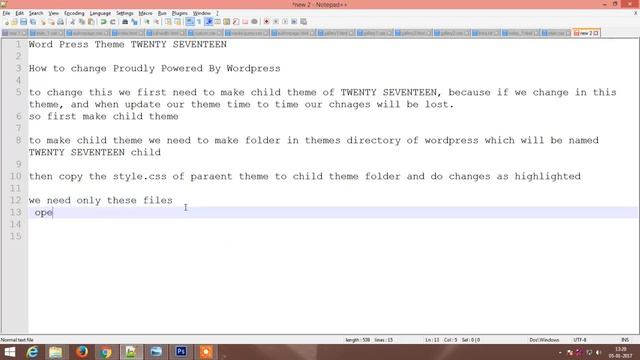Screen dimensions: 640x360
Task: Click 'Dos\Windows' line ending in status bar
Action: 544,340
